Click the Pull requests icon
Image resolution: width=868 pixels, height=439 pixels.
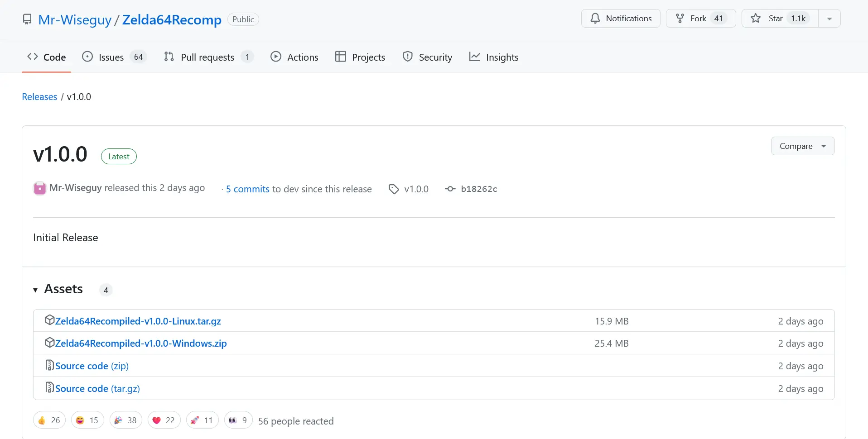tap(169, 57)
